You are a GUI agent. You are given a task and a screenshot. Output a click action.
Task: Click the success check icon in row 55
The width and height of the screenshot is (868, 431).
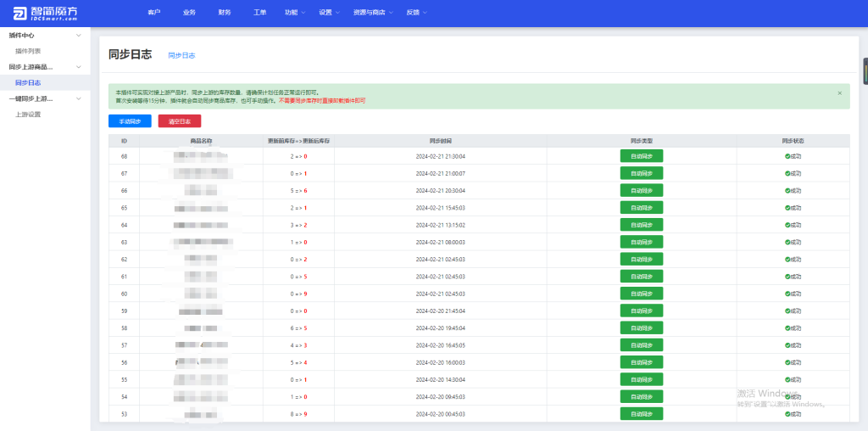point(787,379)
